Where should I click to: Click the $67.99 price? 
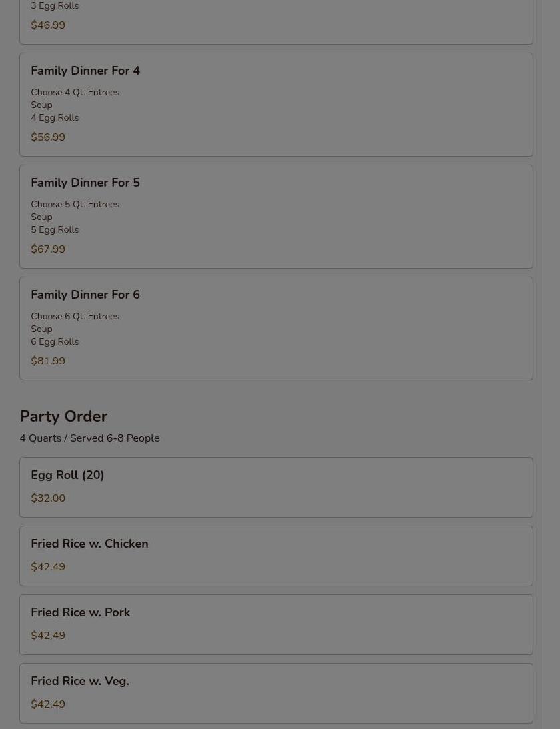point(48,249)
